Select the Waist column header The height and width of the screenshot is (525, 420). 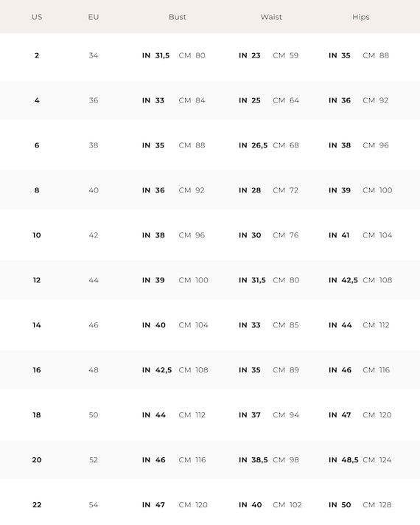pyautogui.click(x=271, y=17)
